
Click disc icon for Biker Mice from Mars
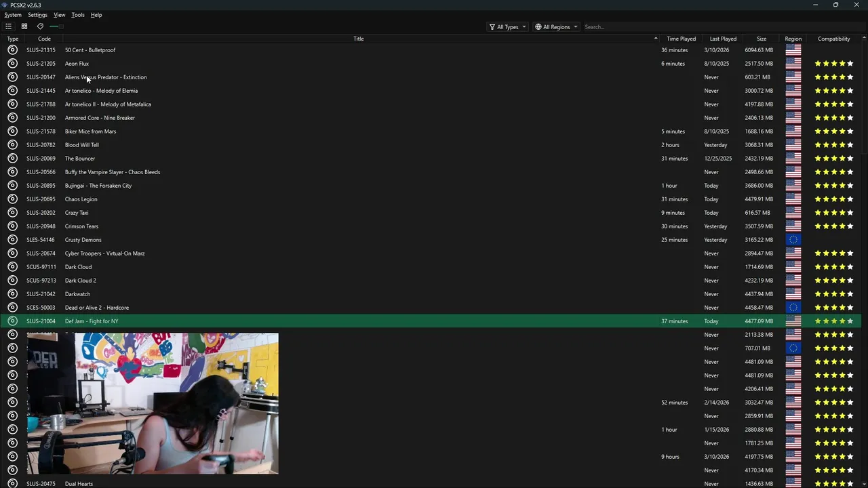12,131
